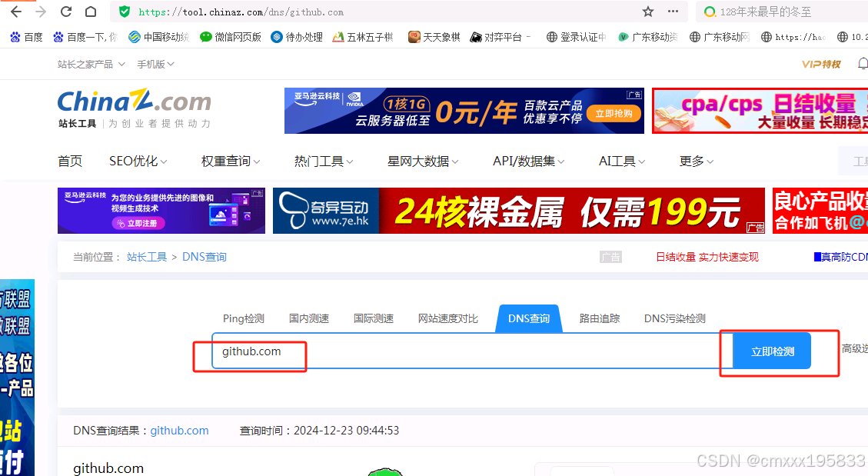868x476 pixels.
Task: Open the 百度一下 bookmark
Action: [x=85, y=37]
